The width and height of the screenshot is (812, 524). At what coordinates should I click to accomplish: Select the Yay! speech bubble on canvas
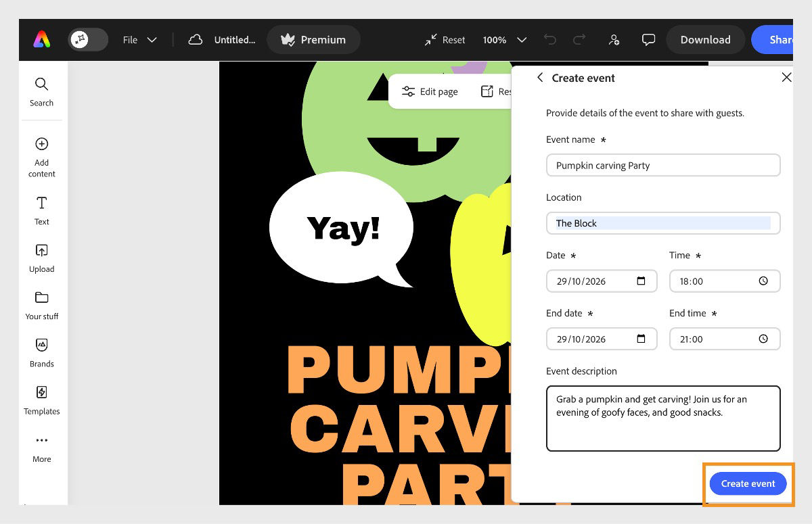pos(342,229)
